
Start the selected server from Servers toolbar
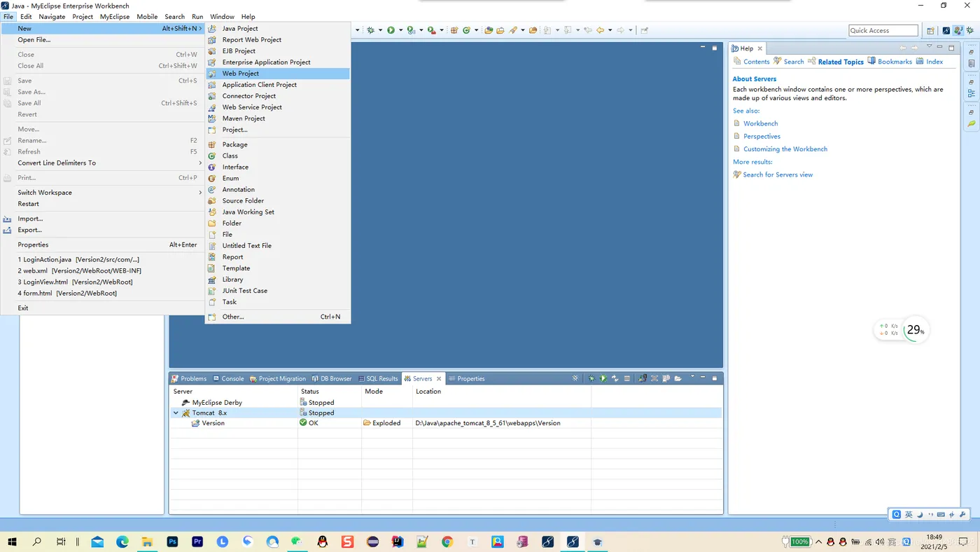[603, 378]
